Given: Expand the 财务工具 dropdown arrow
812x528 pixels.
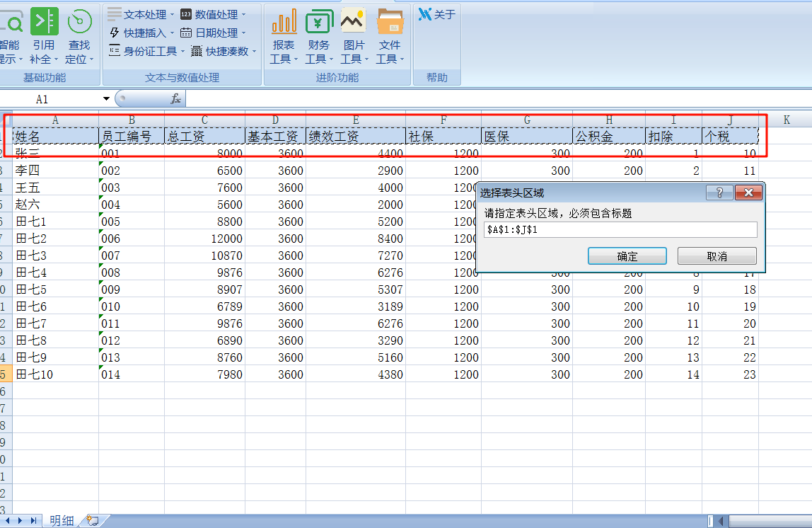Looking at the screenshot, I should pyautogui.click(x=331, y=59).
